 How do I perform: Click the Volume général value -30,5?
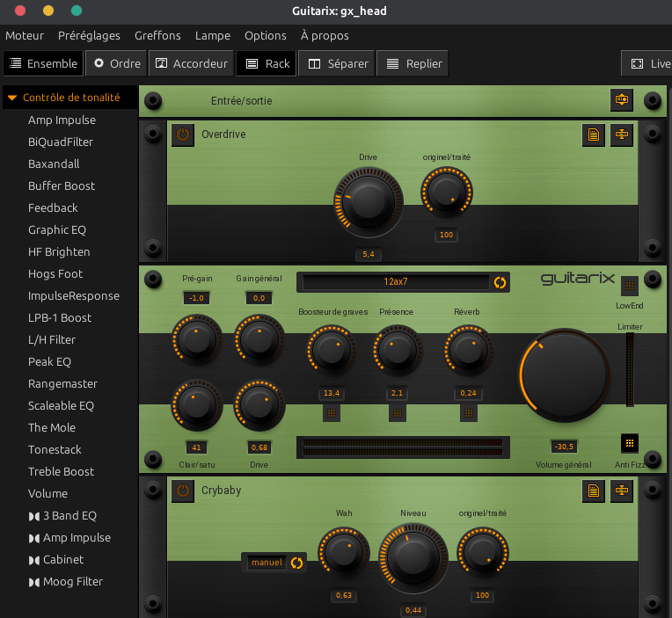[564, 447]
